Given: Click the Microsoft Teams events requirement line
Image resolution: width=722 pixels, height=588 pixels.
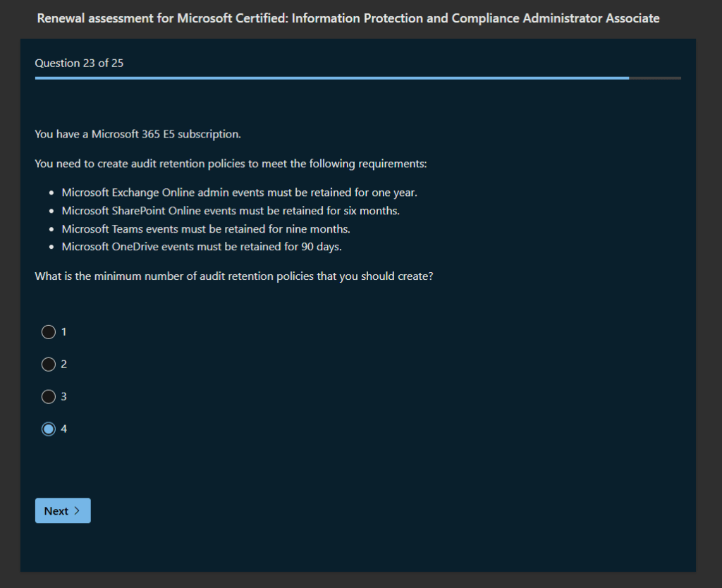Looking at the screenshot, I should pyautogui.click(x=206, y=229).
